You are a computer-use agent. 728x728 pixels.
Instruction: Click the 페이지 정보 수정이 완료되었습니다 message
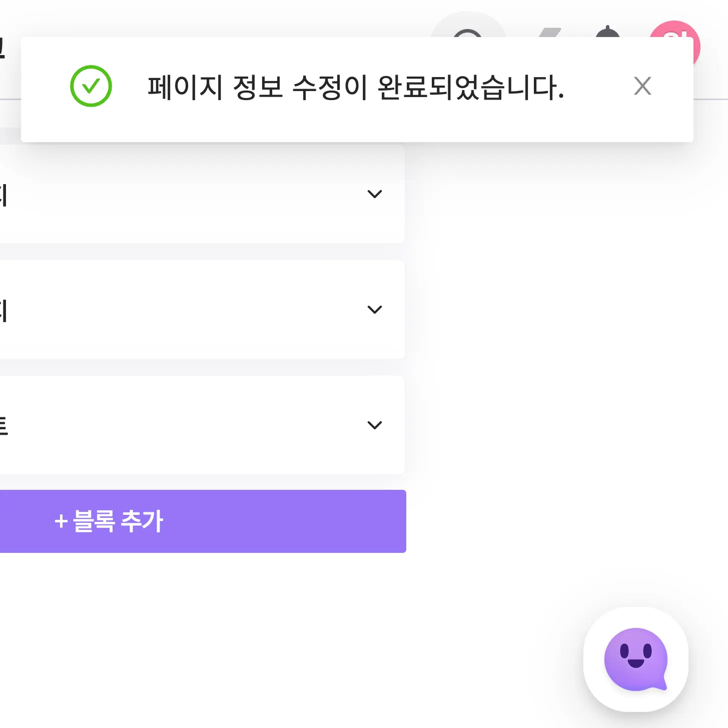[355, 87]
